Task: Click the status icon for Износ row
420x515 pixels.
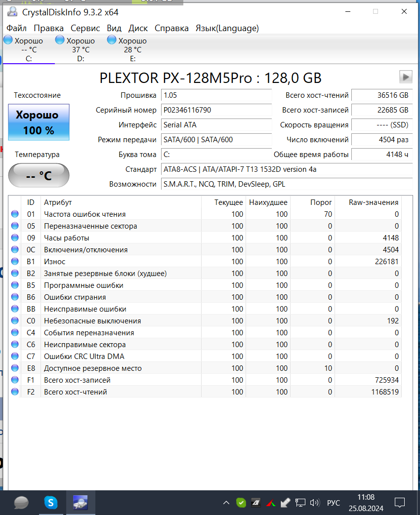Action: [x=15, y=261]
